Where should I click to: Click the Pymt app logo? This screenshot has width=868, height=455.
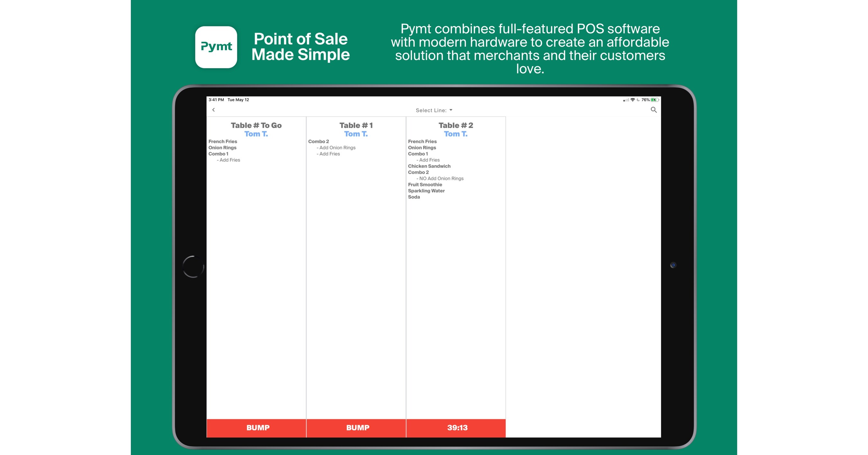click(x=216, y=47)
